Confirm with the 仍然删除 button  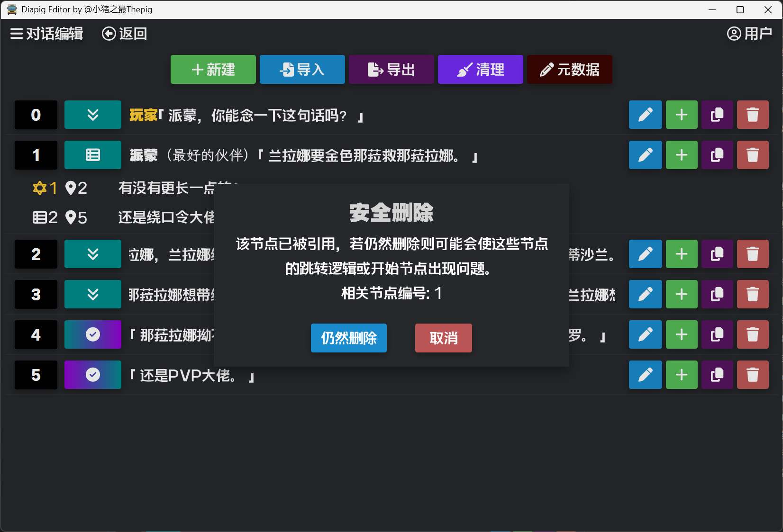click(x=348, y=338)
